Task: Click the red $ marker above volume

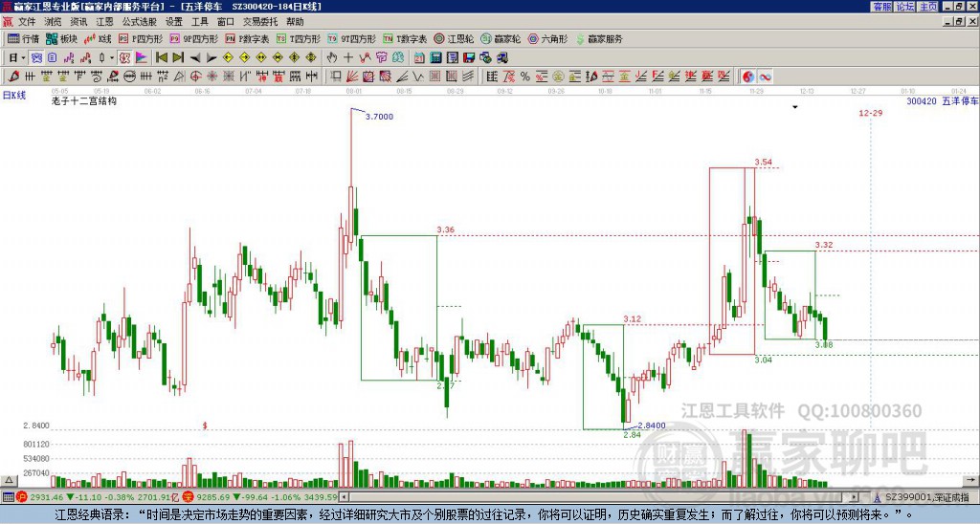Action: tap(205, 426)
